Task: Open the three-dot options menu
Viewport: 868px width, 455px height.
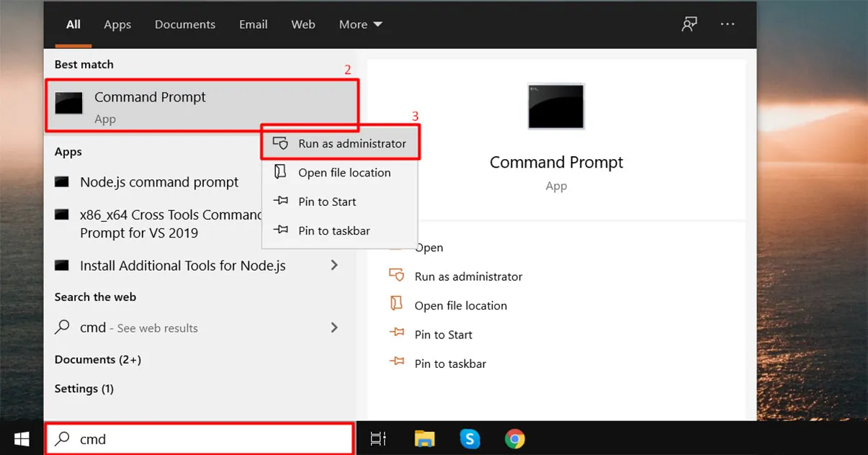Action: tap(728, 24)
